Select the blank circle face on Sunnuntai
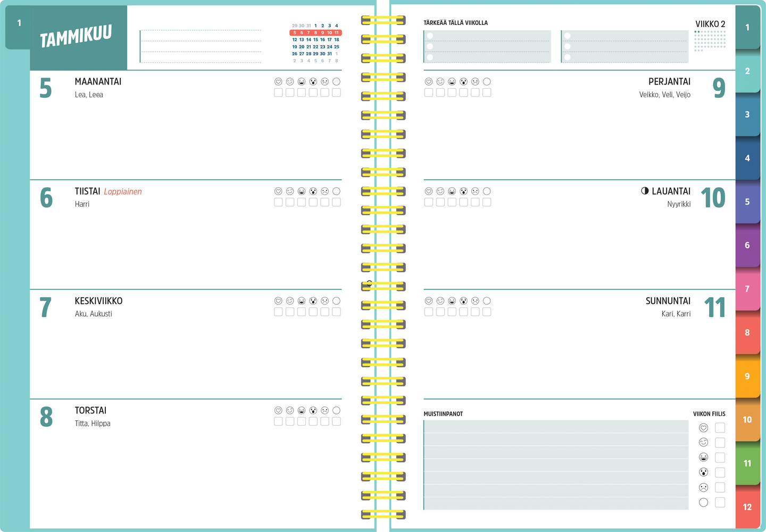Image resolution: width=766 pixels, height=532 pixels. pyautogui.click(x=487, y=301)
